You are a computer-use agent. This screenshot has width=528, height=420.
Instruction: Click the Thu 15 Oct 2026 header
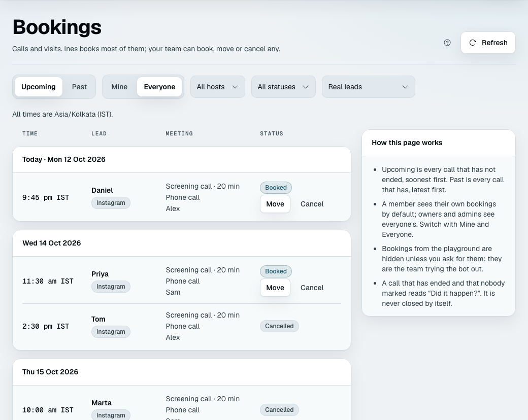50,372
